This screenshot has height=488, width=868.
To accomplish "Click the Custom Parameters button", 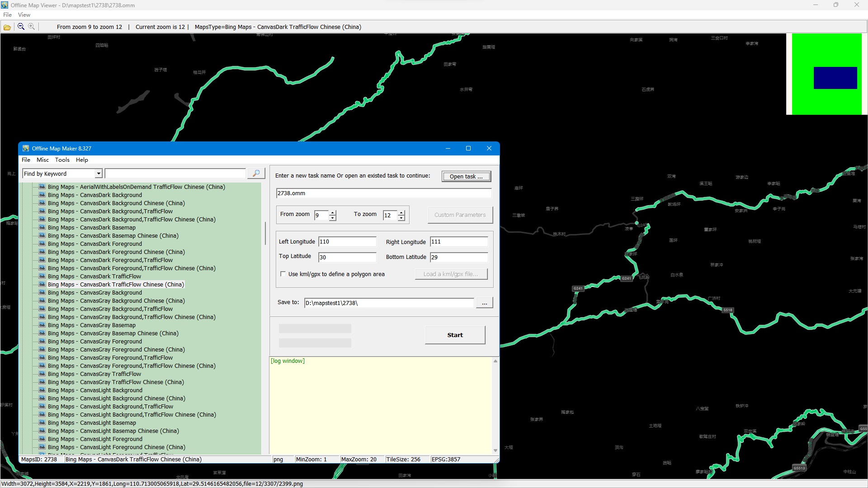I will pos(460,215).
